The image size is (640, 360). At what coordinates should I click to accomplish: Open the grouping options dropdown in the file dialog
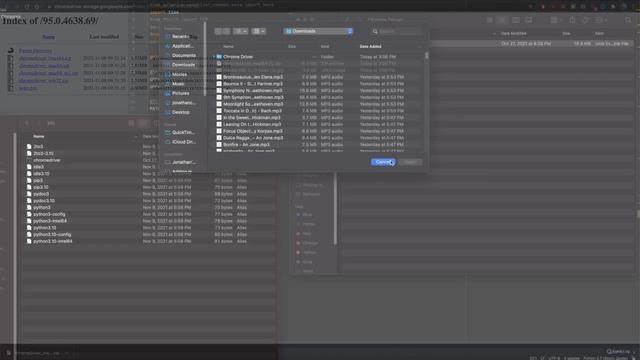259,31
